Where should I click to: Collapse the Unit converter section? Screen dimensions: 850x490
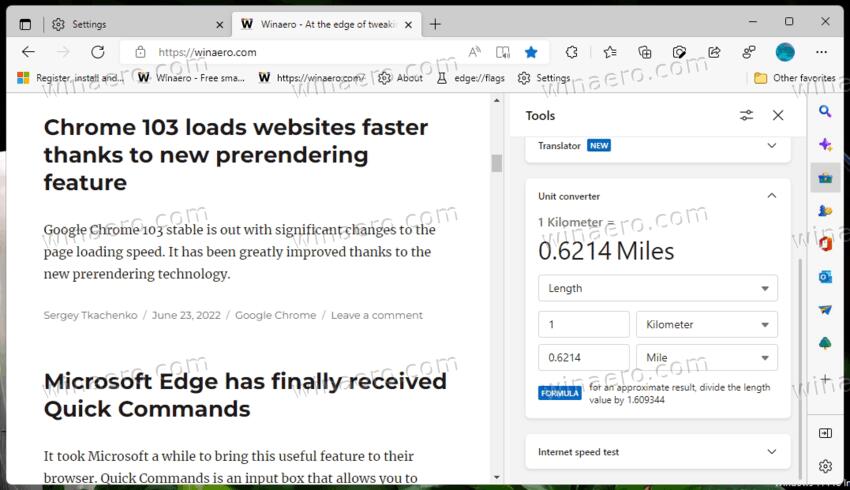coord(771,196)
